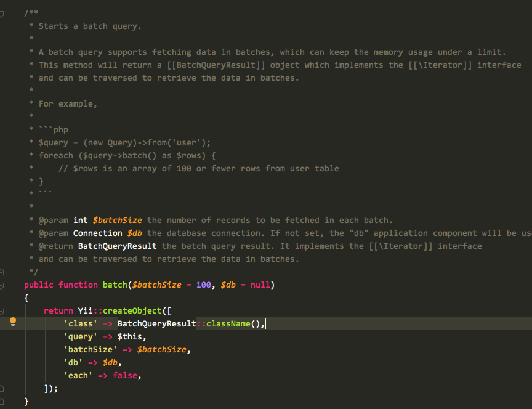The image size is (532, 409).
Task: Collapse the doc comment at the /** fold marker
Action: (1, 14)
